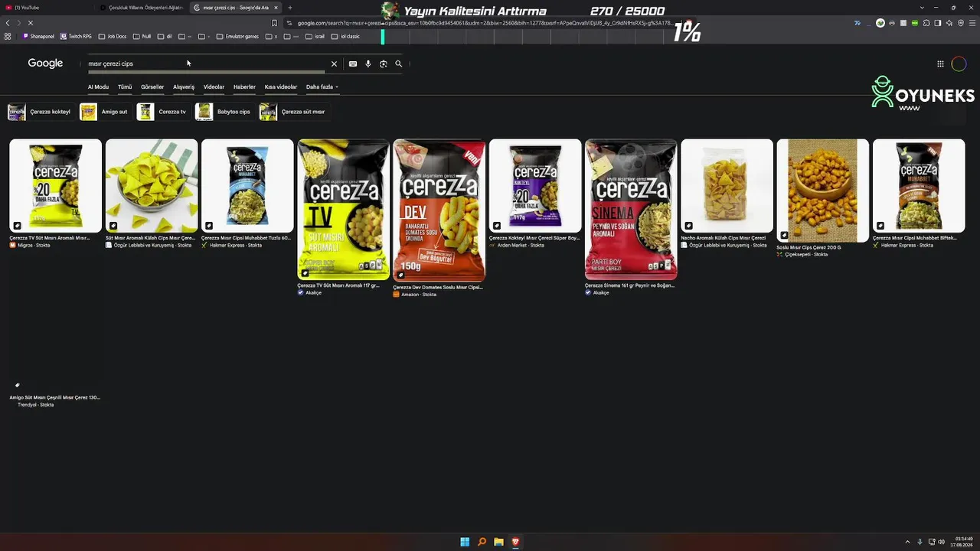Open the apps grid in the bookmarks bar
Screen dimensions: 980x551
coord(8,36)
